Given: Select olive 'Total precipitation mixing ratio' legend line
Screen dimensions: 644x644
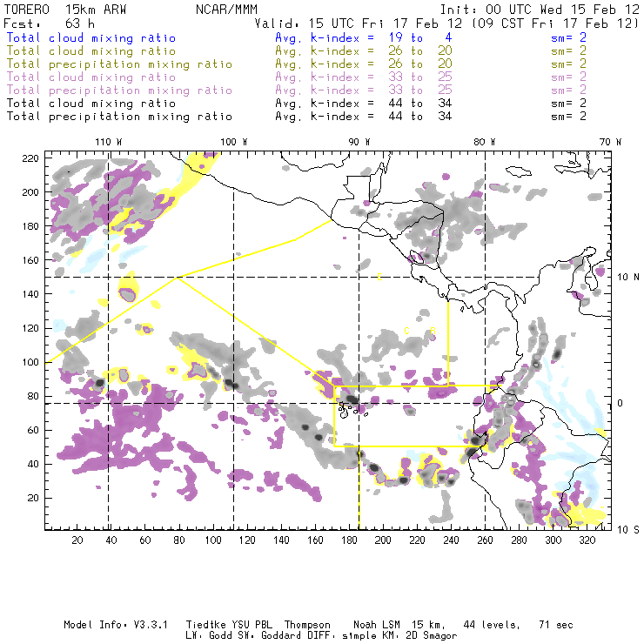Looking at the screenshot, I should click(119, 64).
